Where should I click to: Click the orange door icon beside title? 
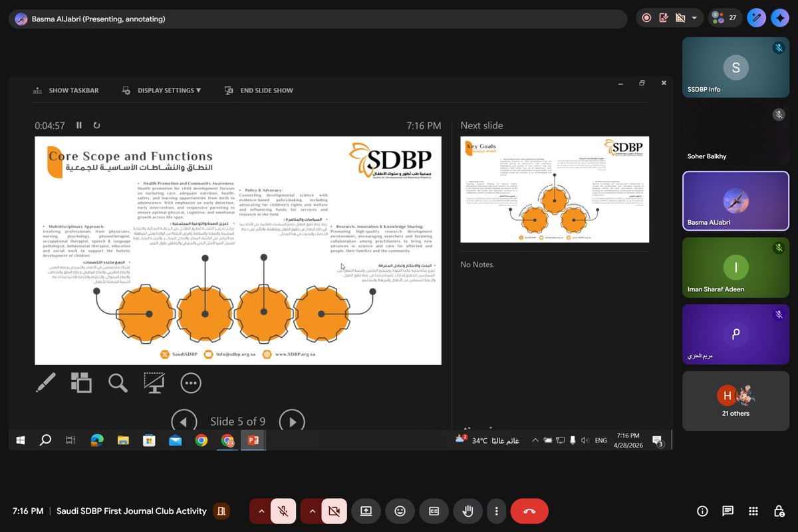(222, 511)
